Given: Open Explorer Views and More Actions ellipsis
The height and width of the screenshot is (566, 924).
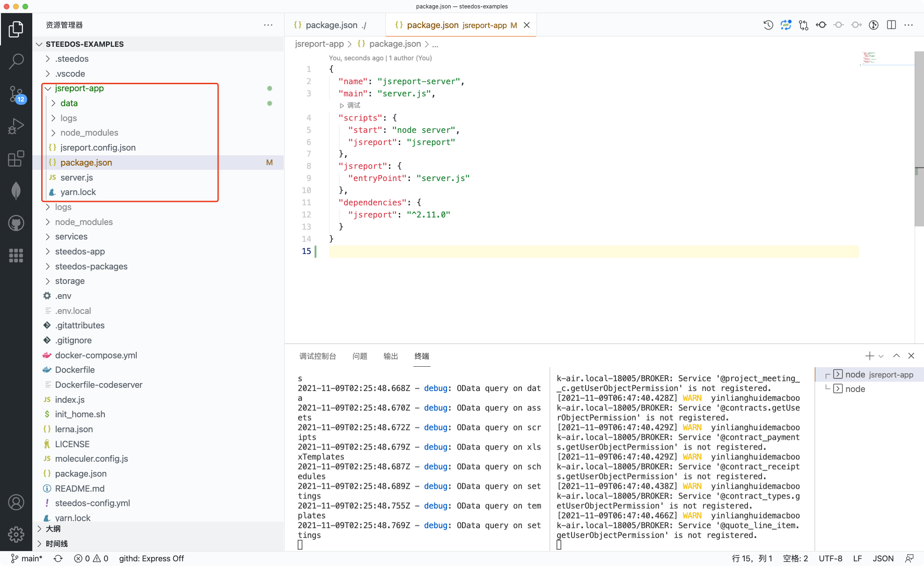Looking at the screenshot, I should click(268, 25).
